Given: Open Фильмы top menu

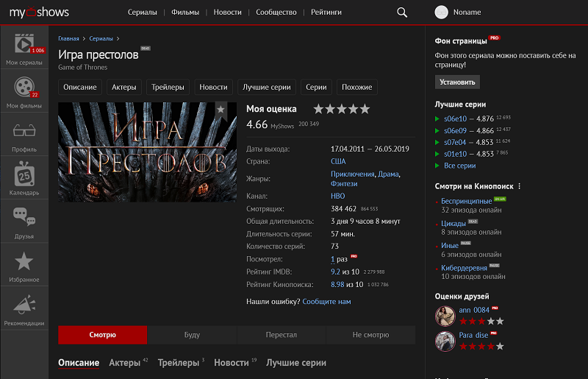Looking at the screenshot, I should (185, 13).
